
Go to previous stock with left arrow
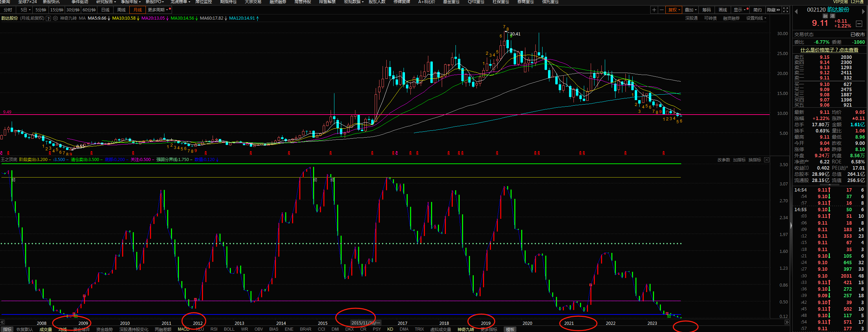796,12
